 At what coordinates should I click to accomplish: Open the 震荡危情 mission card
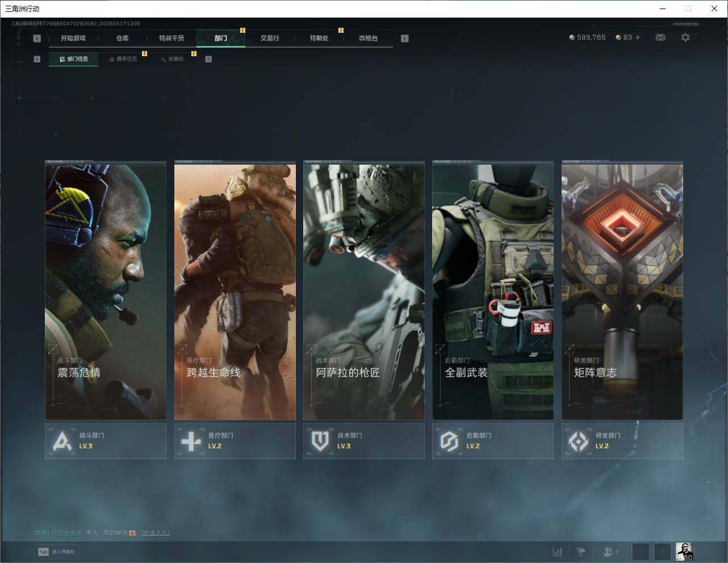(x=106, y=291)
